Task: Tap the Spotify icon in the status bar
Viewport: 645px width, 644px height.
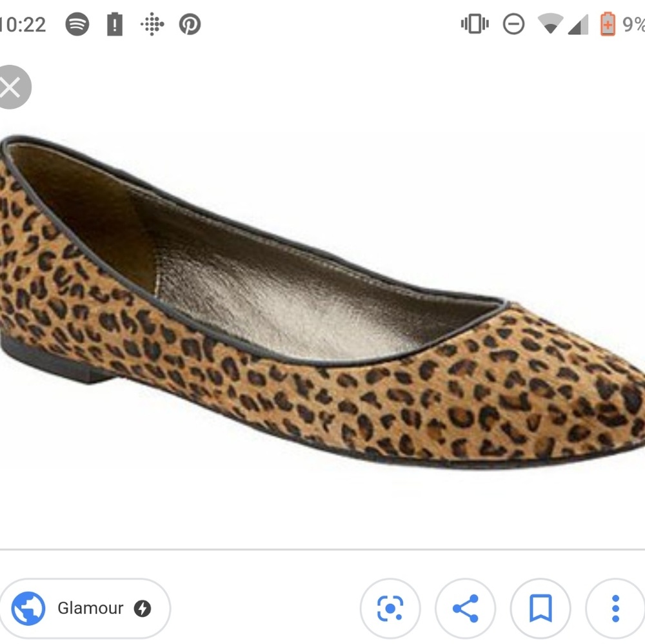Action: click(x=77, y=24)
